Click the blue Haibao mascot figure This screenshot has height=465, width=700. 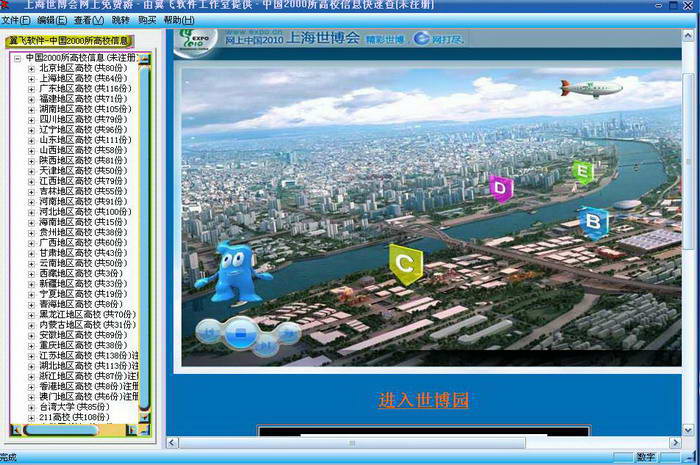(x=233, y=274)
